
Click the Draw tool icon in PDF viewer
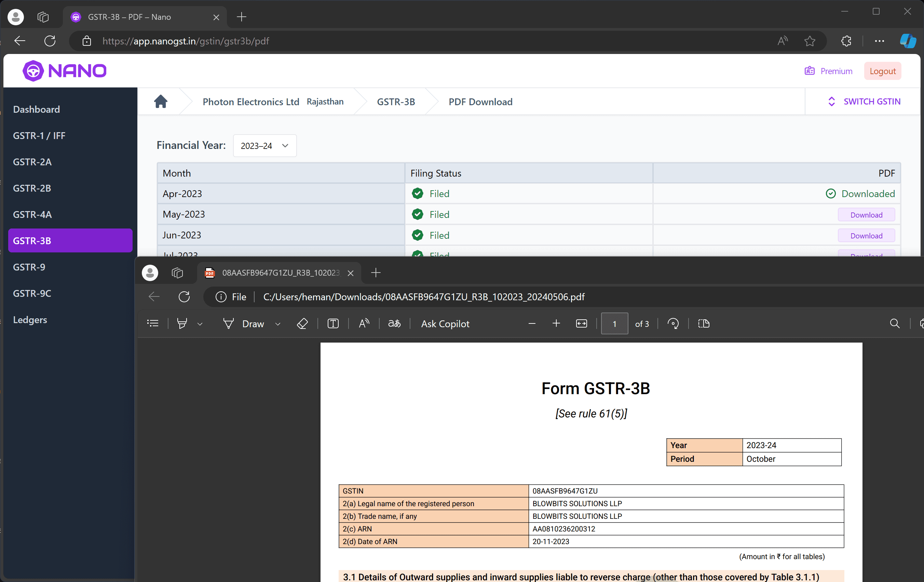coord(229,324)
